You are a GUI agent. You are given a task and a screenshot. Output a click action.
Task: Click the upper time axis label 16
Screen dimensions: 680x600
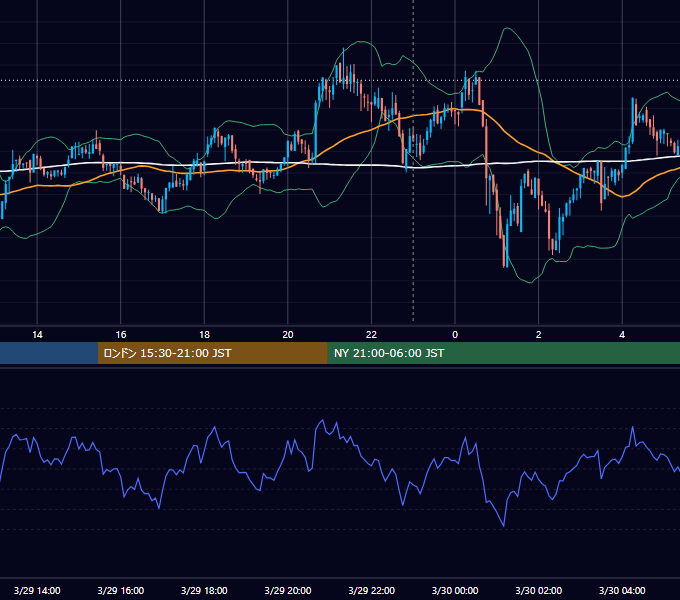point(121,335)
